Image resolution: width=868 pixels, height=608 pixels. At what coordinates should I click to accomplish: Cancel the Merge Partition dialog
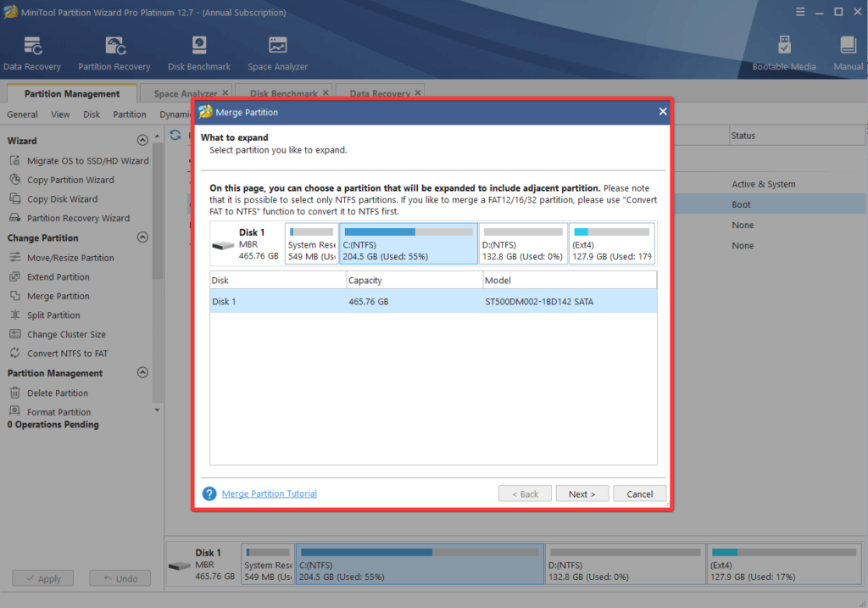pos(639,494)
